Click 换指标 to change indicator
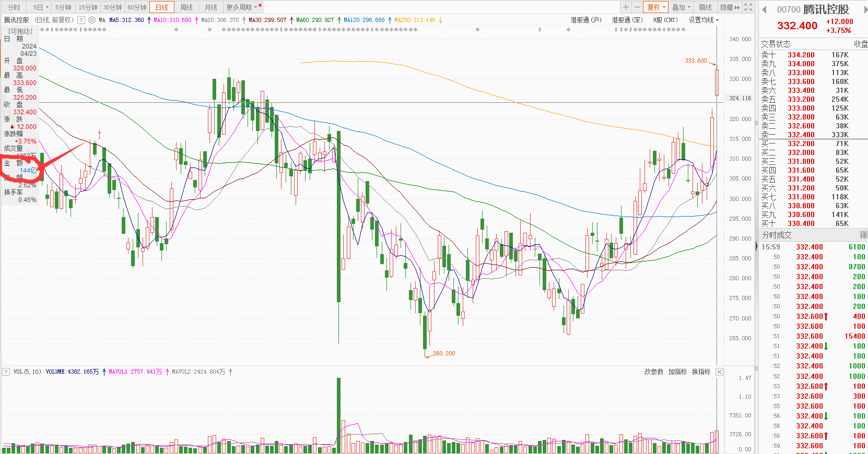Image resolution: width=868 pixels, height=454 pixels. coord(701,372)
